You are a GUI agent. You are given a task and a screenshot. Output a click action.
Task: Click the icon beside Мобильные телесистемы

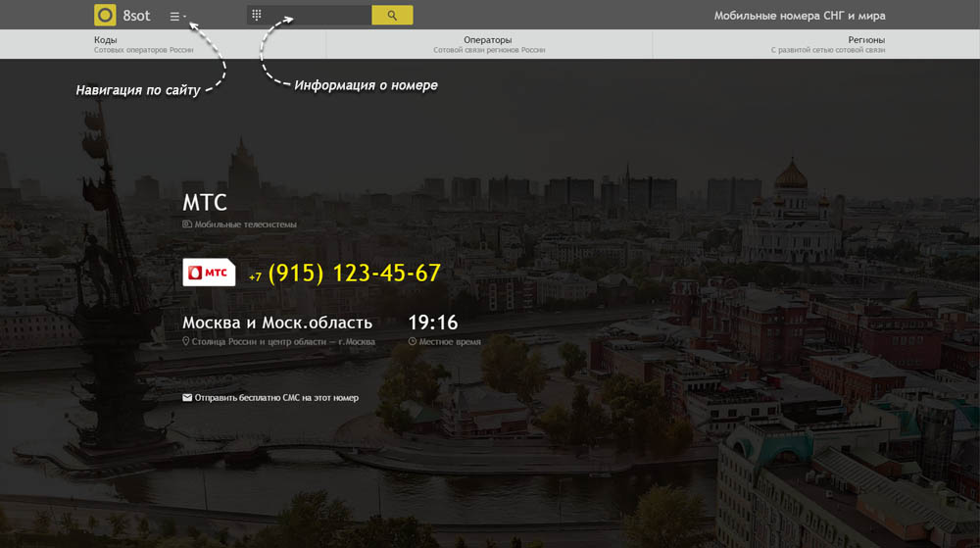187,224
